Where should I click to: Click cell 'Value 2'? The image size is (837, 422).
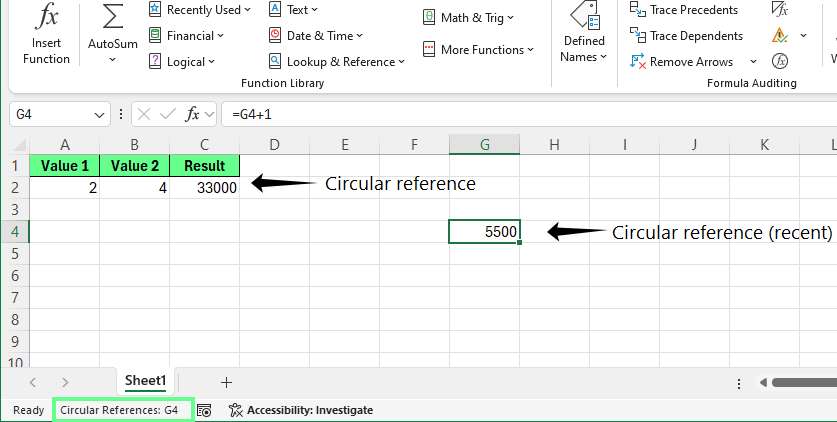pyautogui.click(x=135, y=166)
